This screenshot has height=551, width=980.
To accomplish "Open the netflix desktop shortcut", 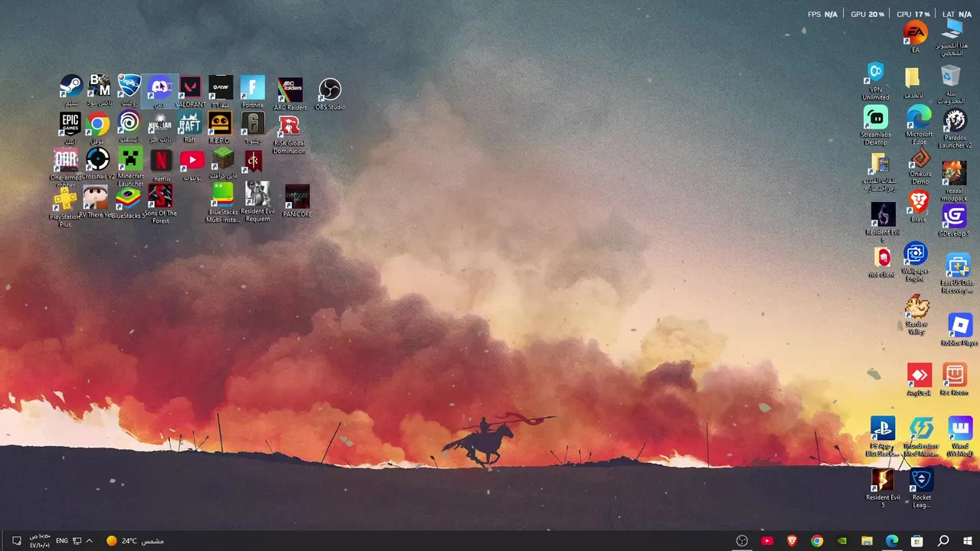I will click(x=162, y=165).
